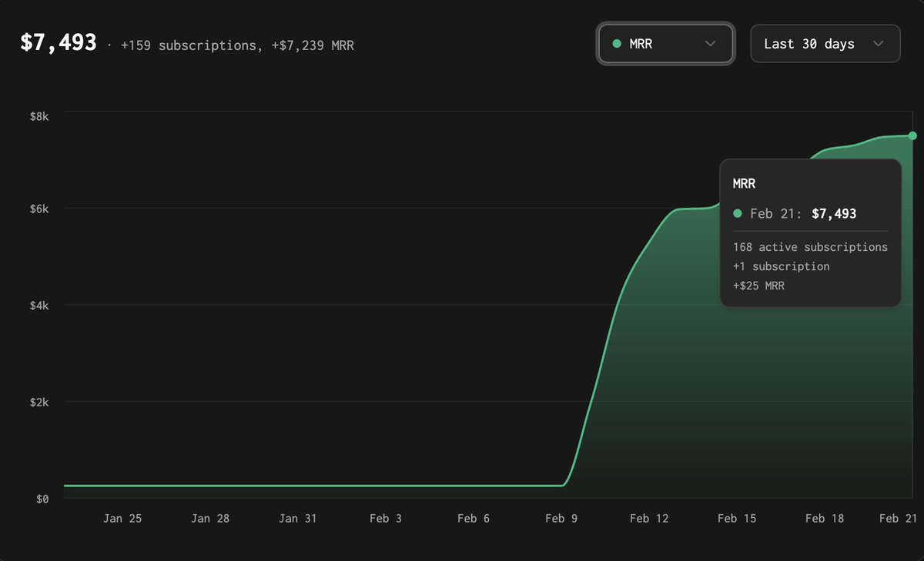Click +1 subscription in tooltip
924x561 pixels.
tap(781, 266)
